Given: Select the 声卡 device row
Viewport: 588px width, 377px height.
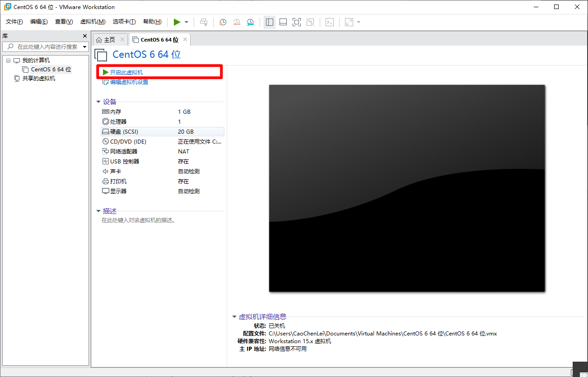Looking at the screenshot, I should [x=162, y=172].
